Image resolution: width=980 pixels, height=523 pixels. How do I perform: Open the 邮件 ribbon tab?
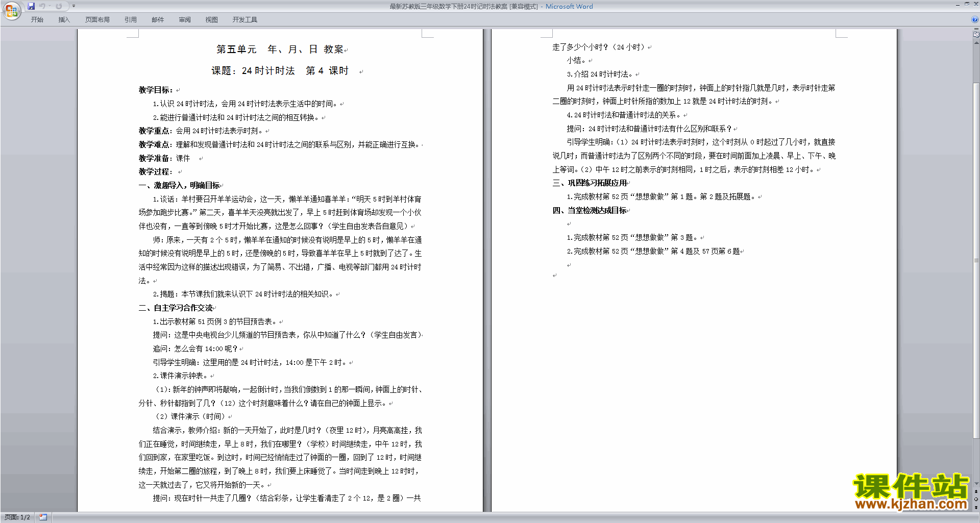click(158, 20)
